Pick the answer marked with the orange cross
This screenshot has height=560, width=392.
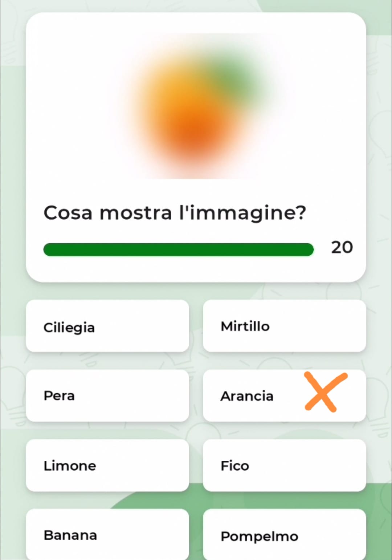tap(284, 395)
